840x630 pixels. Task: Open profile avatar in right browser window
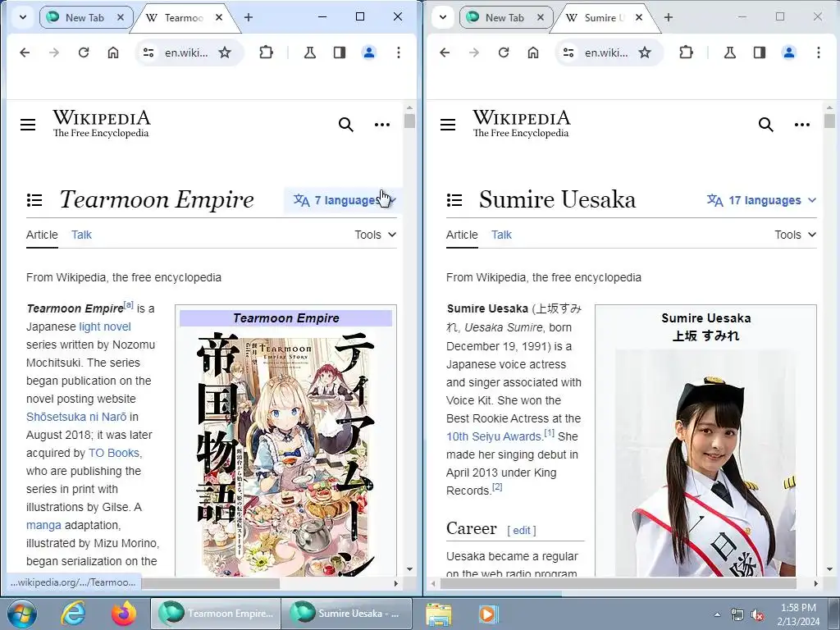pos(789,52)
